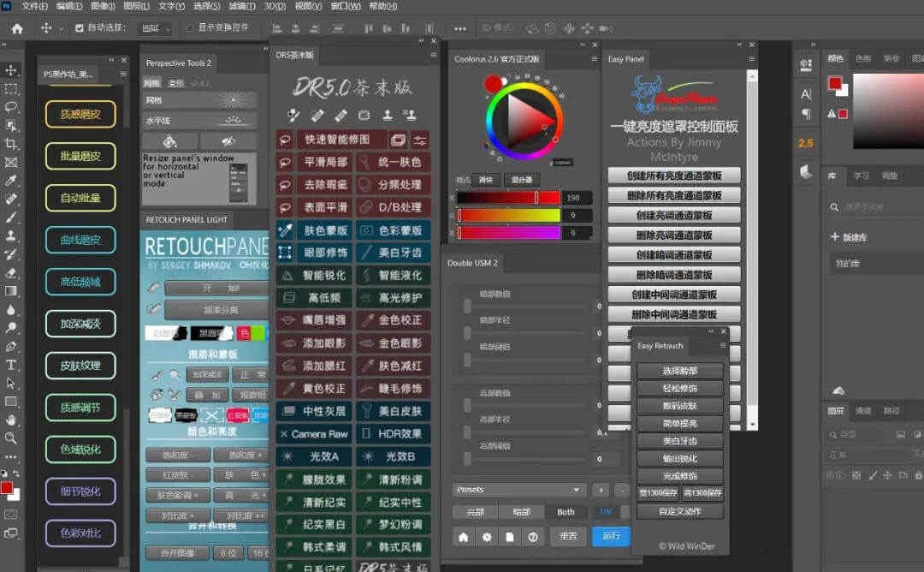Open settings gear in Double USM panel

pyautogui.click(x=487, y=537)
